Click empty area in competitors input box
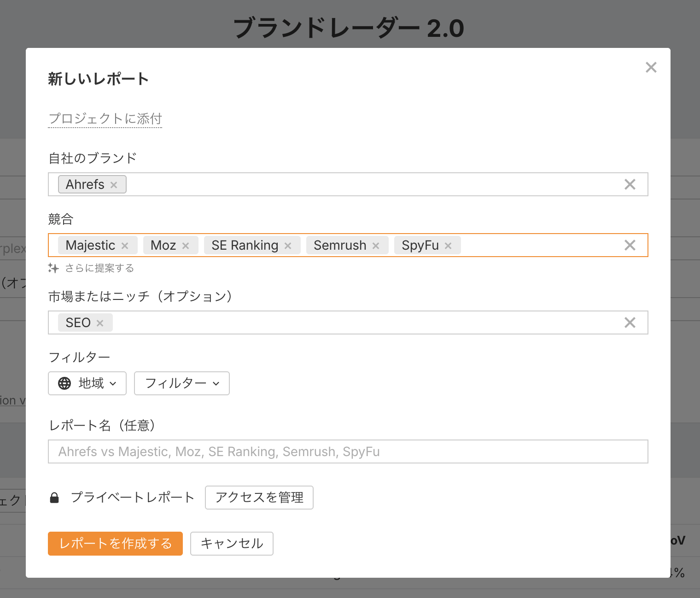 pos(539,245)
